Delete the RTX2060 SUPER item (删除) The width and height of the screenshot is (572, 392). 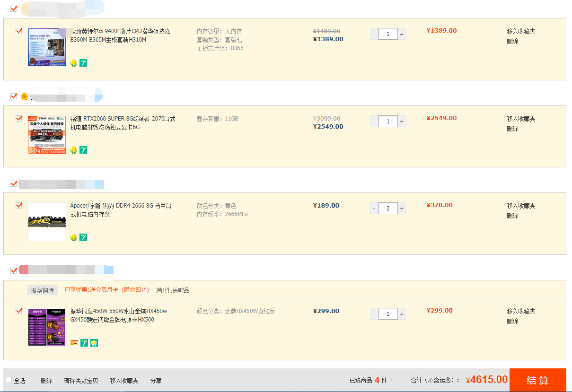[x=512, y=129]
